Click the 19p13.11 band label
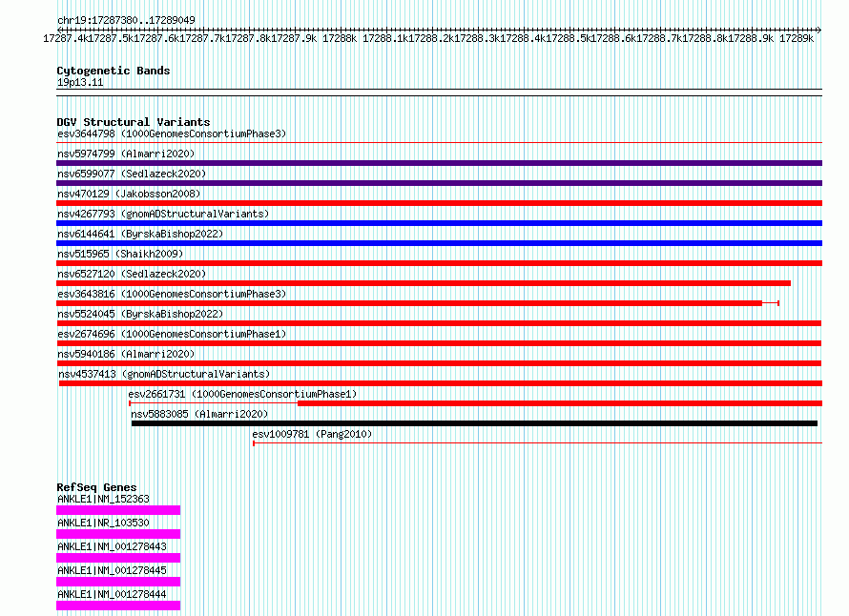This screenshot has width=849, height=616. pyautogui.click(x=80, y=82)
